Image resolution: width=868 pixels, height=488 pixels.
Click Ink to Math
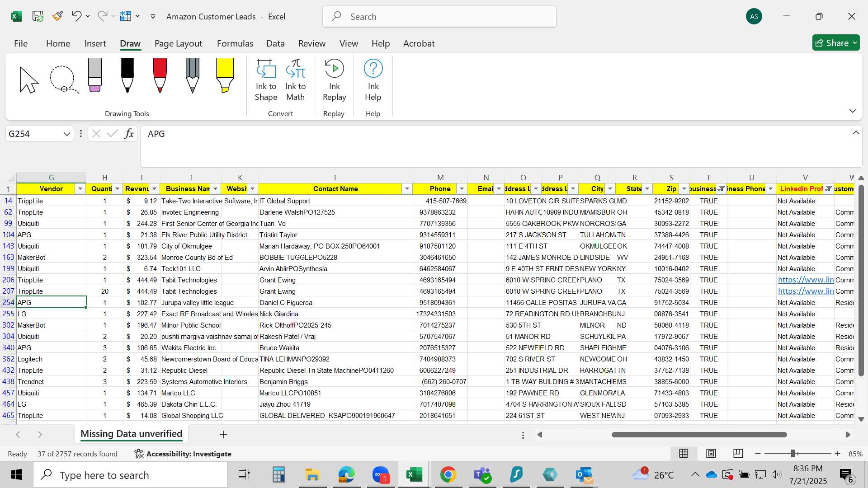click(x=295, y=80)
